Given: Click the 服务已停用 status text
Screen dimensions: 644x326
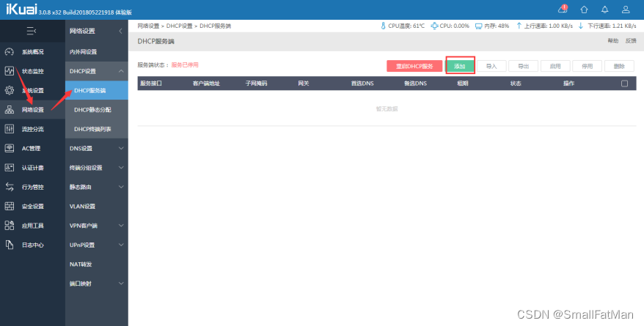Looking at the screenshot, I should coord(185,64).
